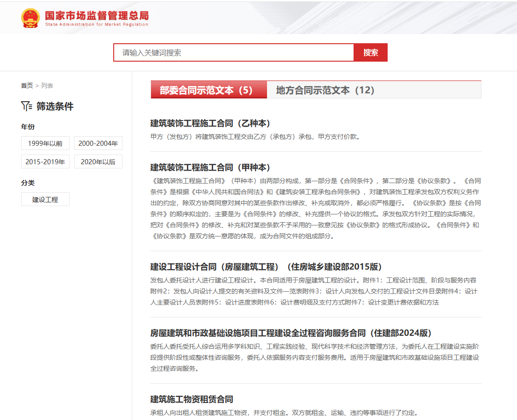This screenshot has width=517, height=420.
Task: Switch to 地方合同示范文本 (12) tab
Action: (325, 90)
